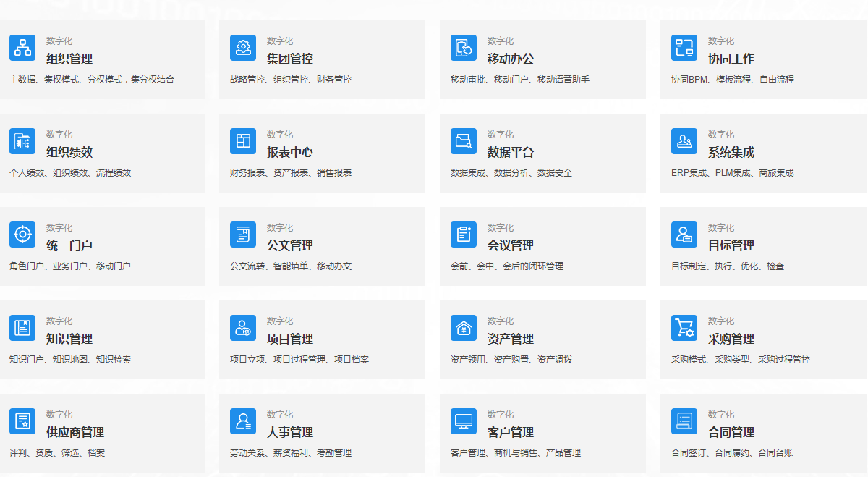
Task: Click the 组织绩效 module icon
Action: 22,140
